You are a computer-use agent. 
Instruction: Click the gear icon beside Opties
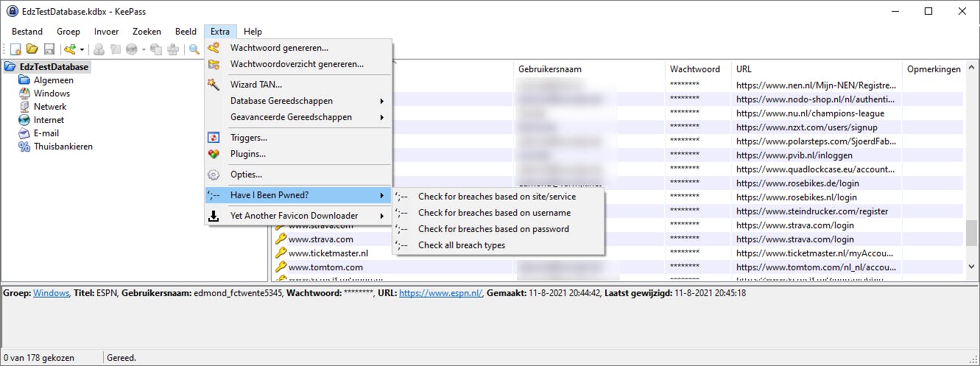coord(214,175)
